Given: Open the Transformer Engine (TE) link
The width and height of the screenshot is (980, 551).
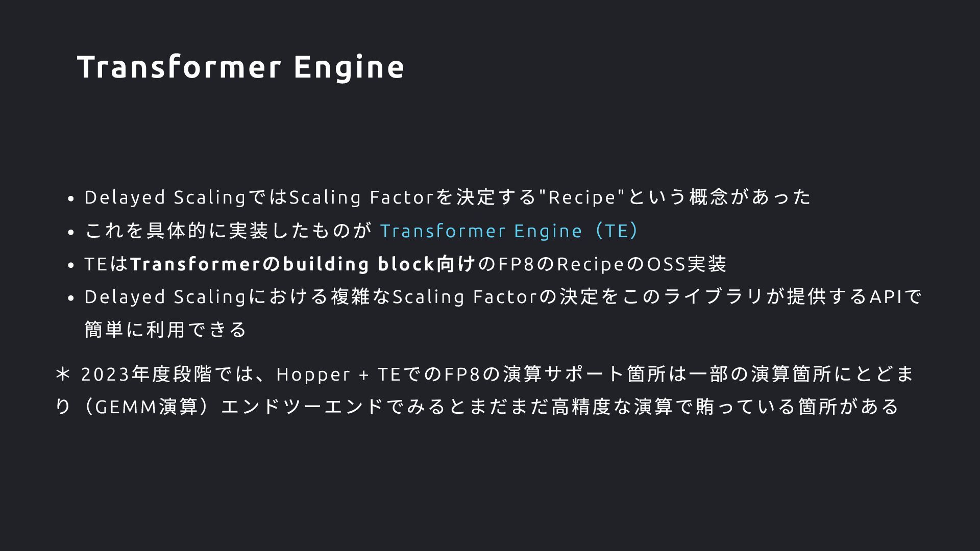Looking at the screenshot, I should [509, 231].
